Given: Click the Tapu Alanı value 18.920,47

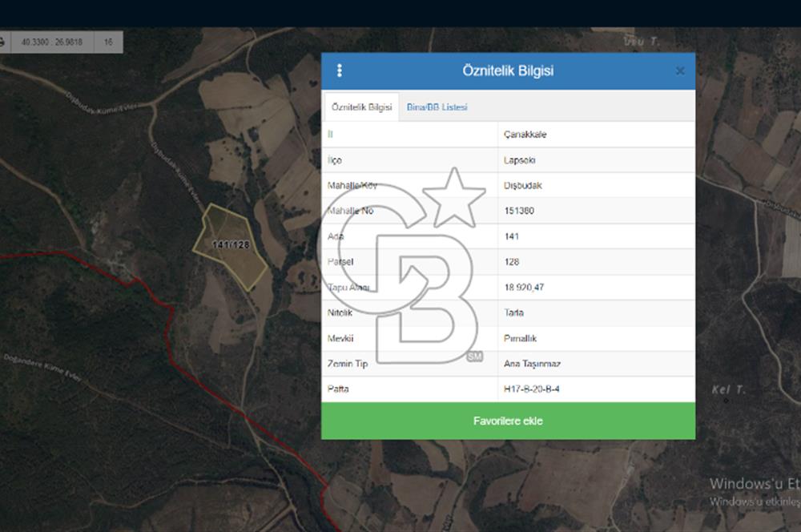Looking at the screenshot, I should click(x=524, y=287).
